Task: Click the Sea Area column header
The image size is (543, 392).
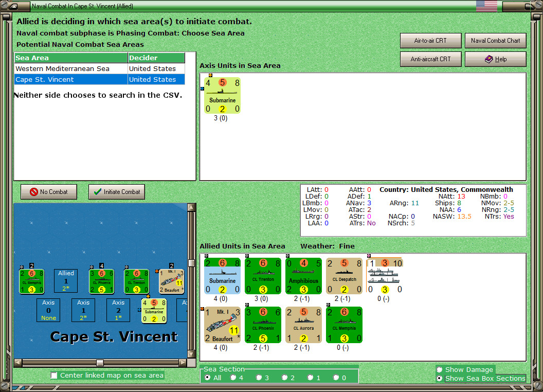Action: (x=71, y=58)
